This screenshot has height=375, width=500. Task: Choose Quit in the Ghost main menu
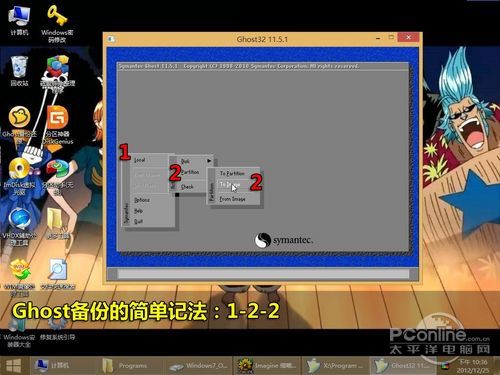pyautogui.click(x=138, y=221)
